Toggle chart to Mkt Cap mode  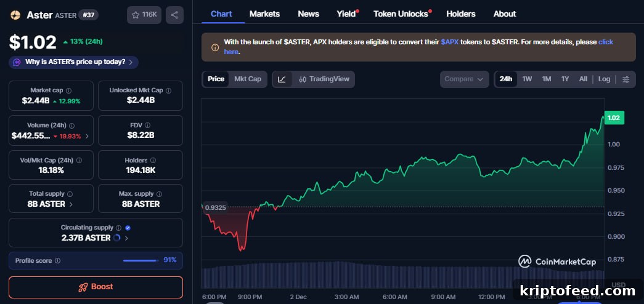pyautogui.click(x=248, y=79)
